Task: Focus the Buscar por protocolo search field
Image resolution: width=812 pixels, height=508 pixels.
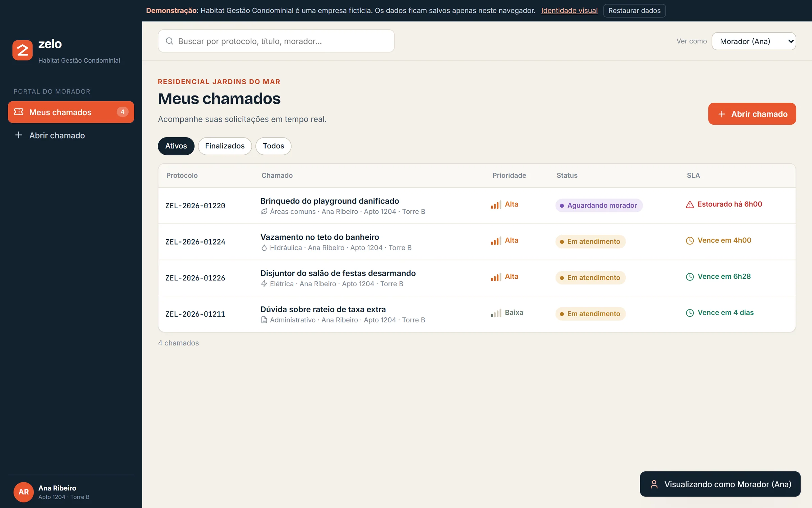Action: 276,41
